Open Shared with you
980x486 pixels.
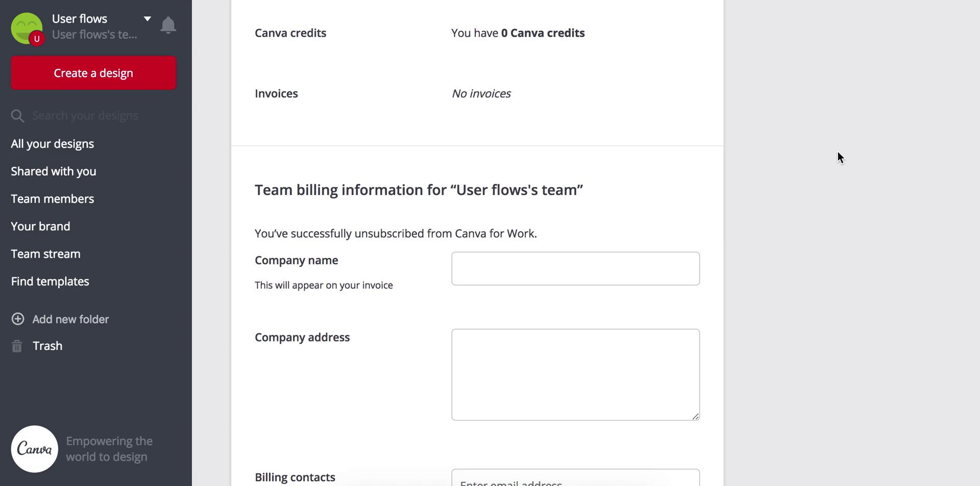click(x=54, y=172)
